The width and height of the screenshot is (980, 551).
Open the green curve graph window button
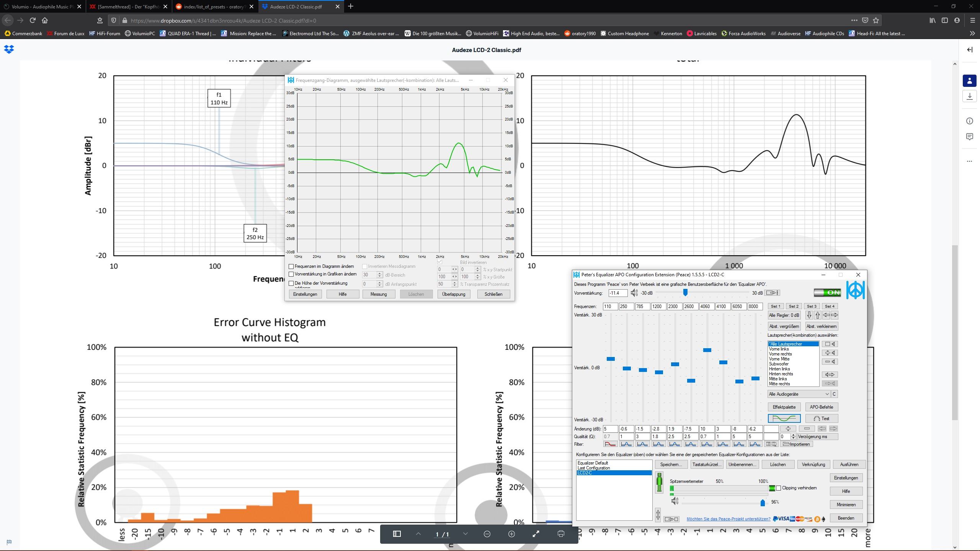pos(784,418)
